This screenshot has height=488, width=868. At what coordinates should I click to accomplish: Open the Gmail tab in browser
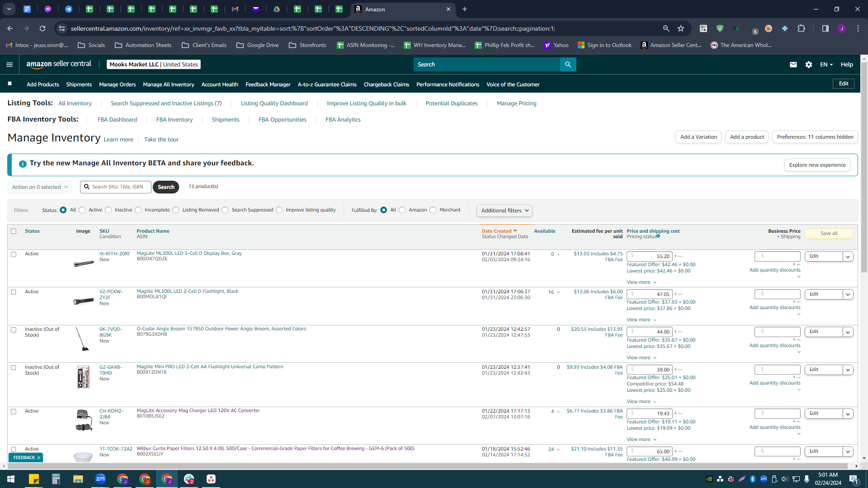(x=235, y=9)
